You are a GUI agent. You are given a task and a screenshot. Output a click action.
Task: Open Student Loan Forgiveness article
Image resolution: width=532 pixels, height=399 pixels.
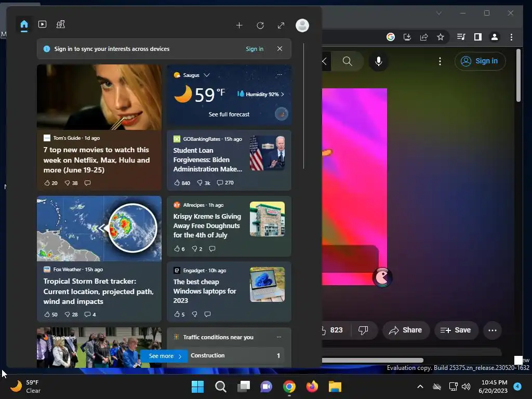point(208,159)
